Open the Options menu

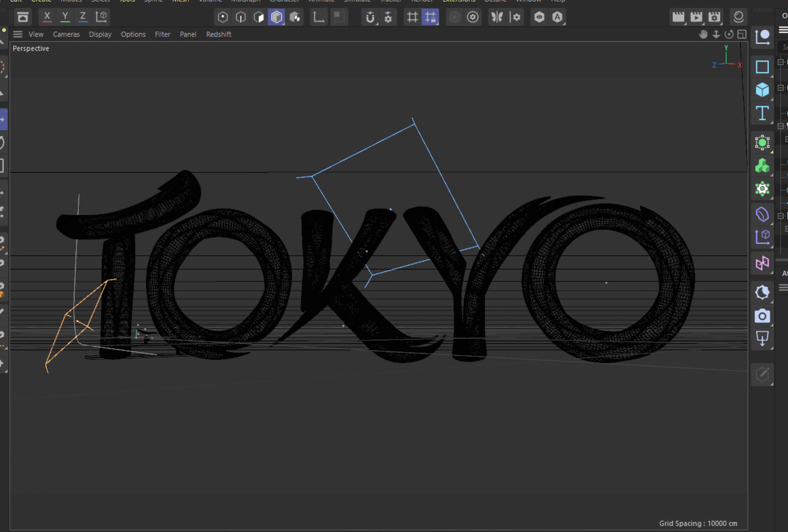point(133,34)
